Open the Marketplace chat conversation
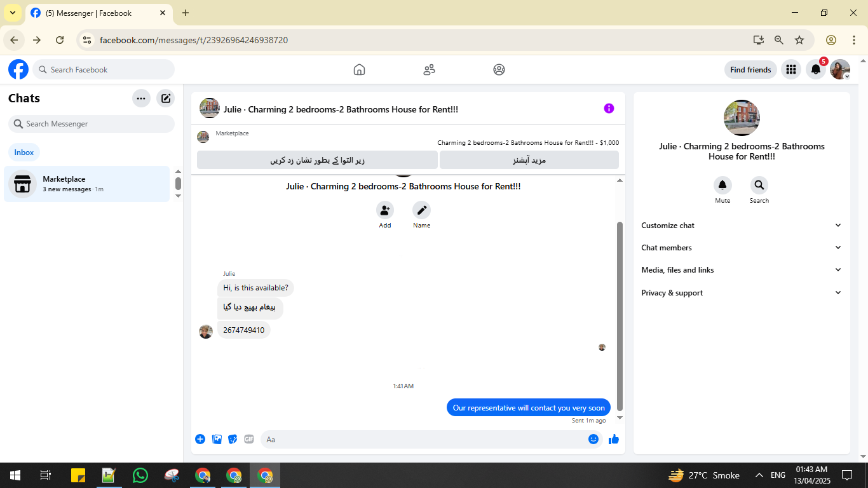Screen dimensions: 868x488 click(87, 184)
